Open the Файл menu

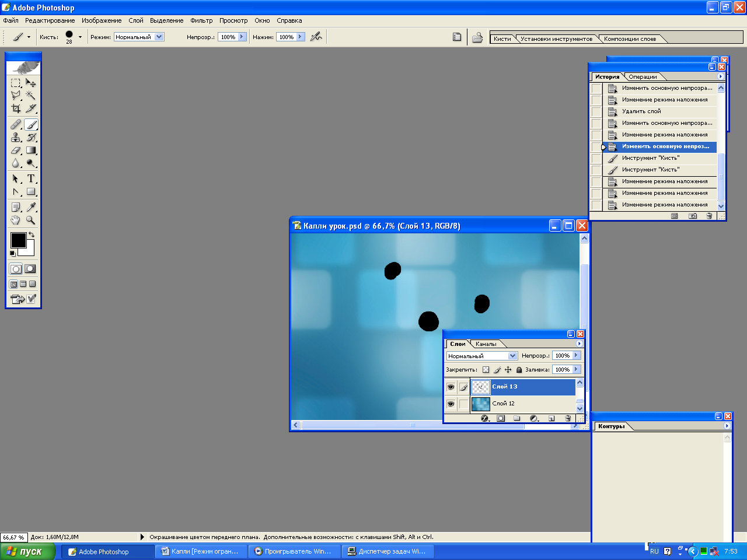click(11, 20)
